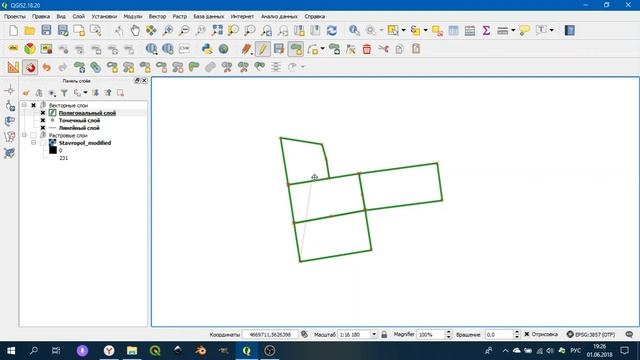Open the help book icon
Viewport: 640px width, 360px height.
(x=569, y=30)
